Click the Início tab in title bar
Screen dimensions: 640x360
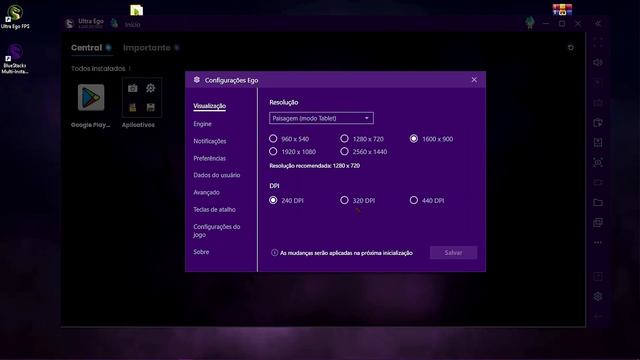pyautogui.click(x=132, y=24)
